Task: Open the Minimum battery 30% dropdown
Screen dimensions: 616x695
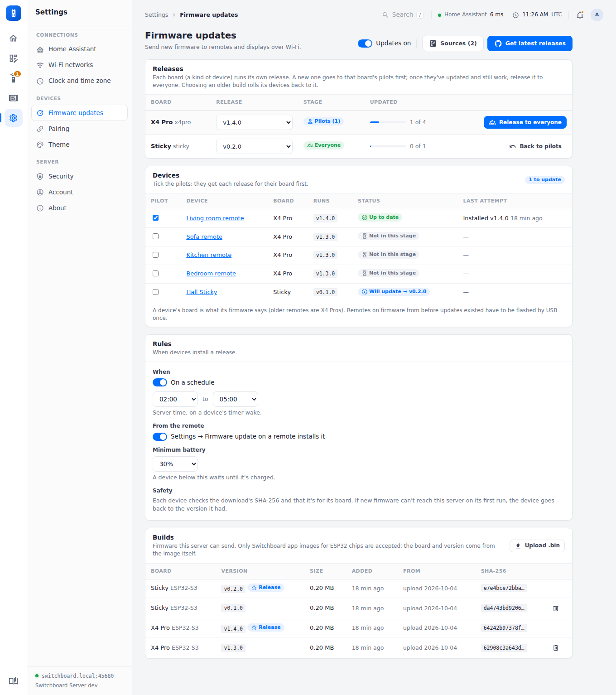Action: coord(175,464)
